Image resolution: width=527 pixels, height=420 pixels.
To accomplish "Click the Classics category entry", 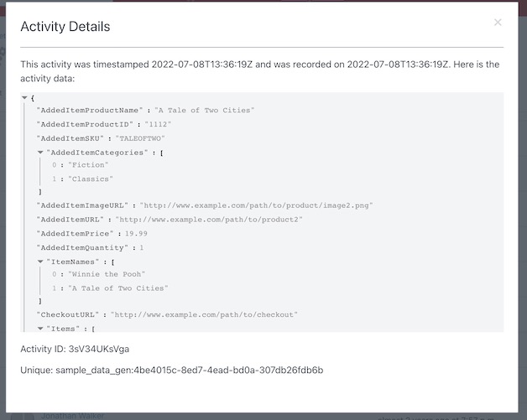I will (91, 179).
